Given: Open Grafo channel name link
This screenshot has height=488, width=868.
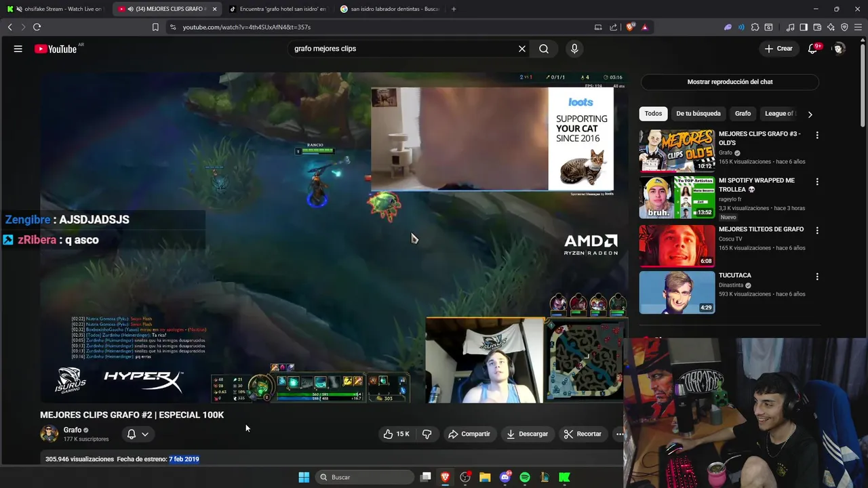Looking at the screenshot, I should 73,430.
